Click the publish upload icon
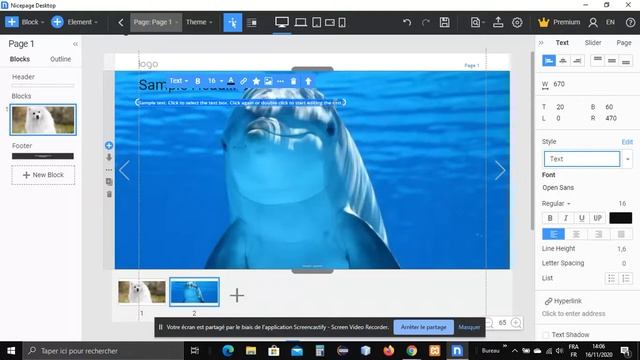Image resolution: width=640 pixels, height=360 pixels. point(498,22)
